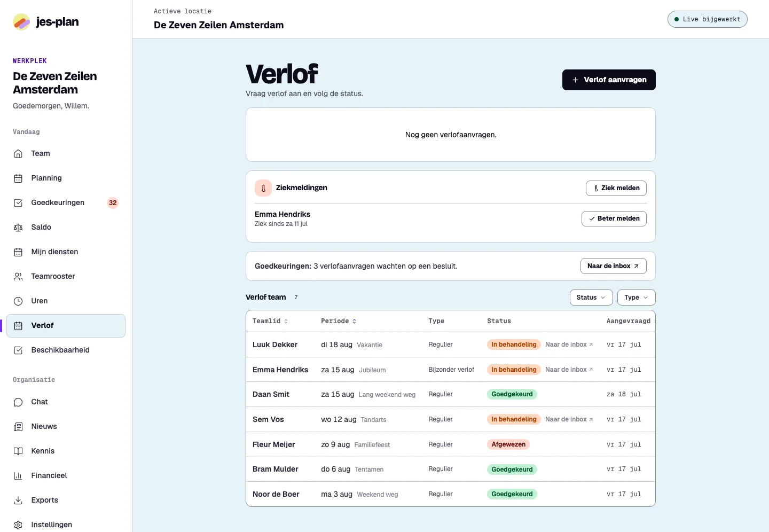Click the Instellingen gear icon
769x532 pixels.
point(18,525)
